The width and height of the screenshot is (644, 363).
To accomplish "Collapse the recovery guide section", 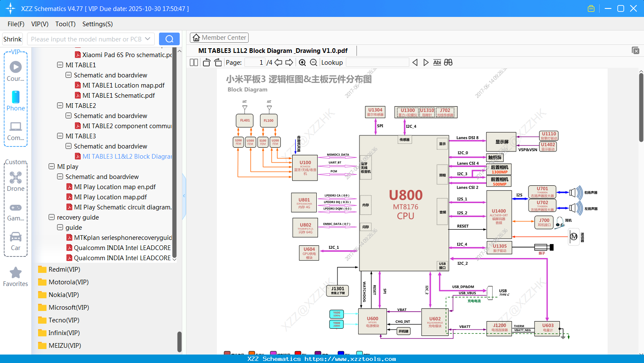I will 51,217.
